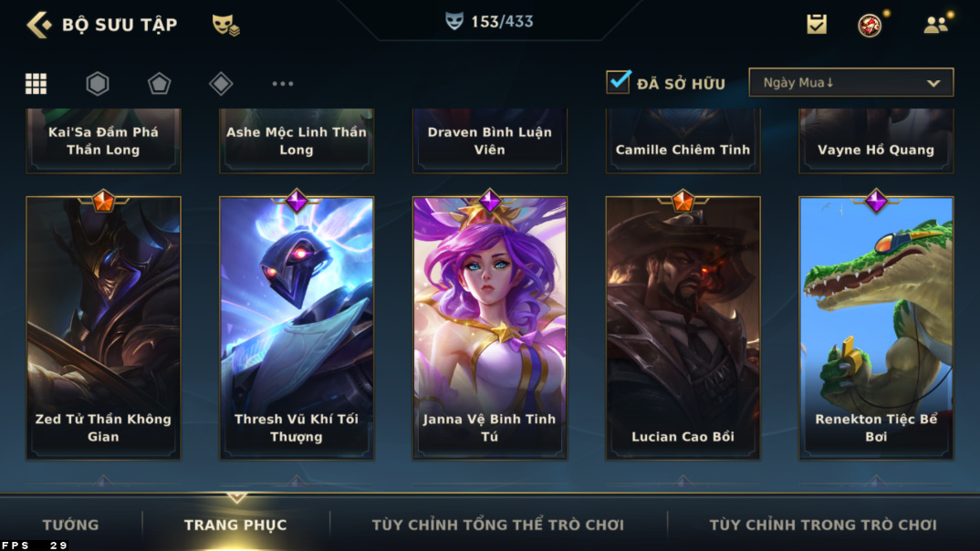Filter skins by pentagon rarity icon
980x551 pixels.
(160, 84)
